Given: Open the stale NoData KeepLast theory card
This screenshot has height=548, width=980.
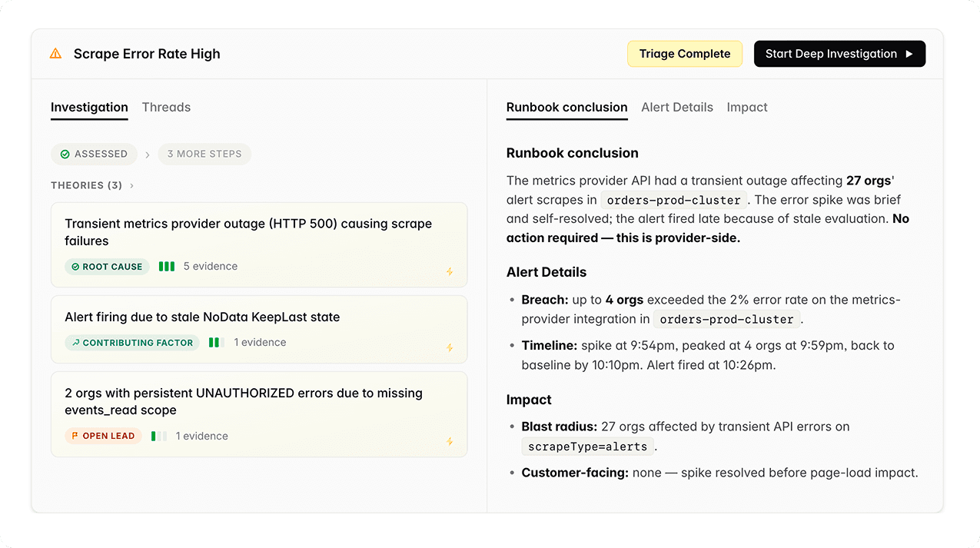Looking at the screenshot, I should (259, 330).
